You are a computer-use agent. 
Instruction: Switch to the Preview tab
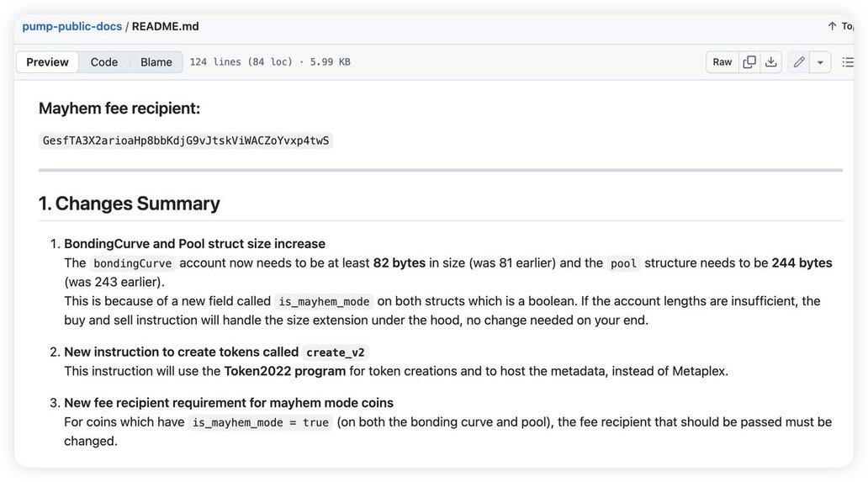(x=47, y=62)
